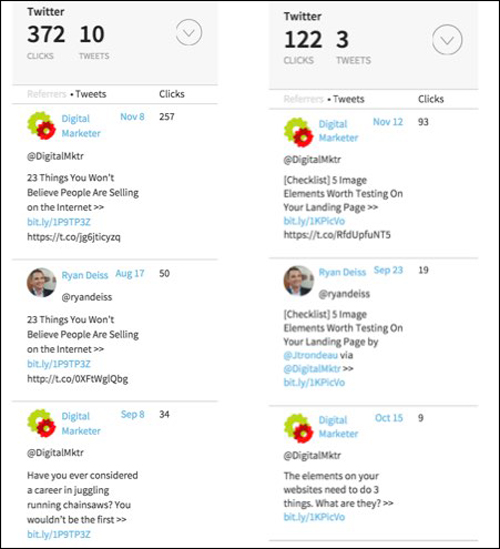Click Digital Marketer gear avatar, Nov 12 tweet

click(x=298, y=132)
